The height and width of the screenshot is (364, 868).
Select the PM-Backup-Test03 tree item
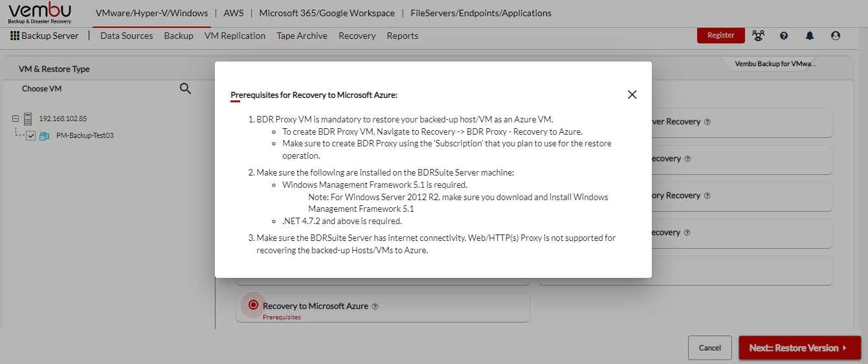click(x=85, y=136)
